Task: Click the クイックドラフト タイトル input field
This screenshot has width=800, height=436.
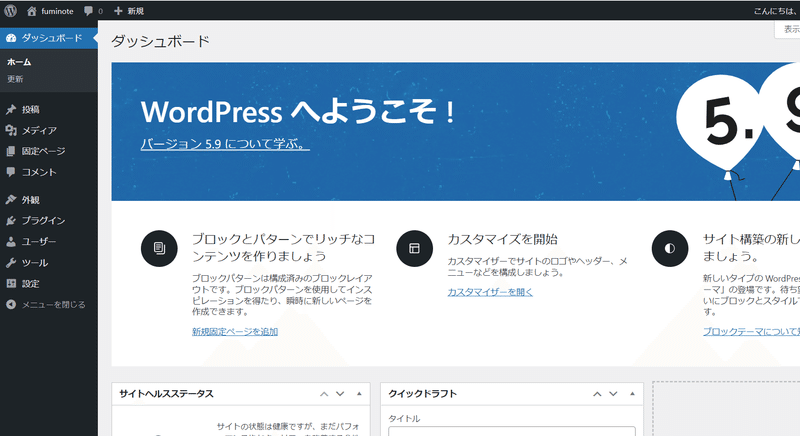Action: coord(512,431)
